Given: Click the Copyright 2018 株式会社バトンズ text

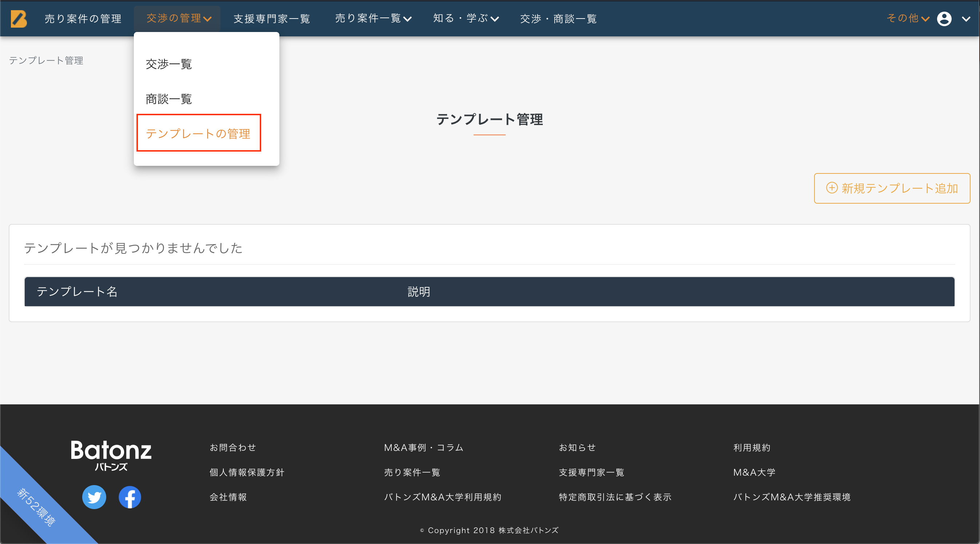Looking at the screenshot, I should pos(490,530).
